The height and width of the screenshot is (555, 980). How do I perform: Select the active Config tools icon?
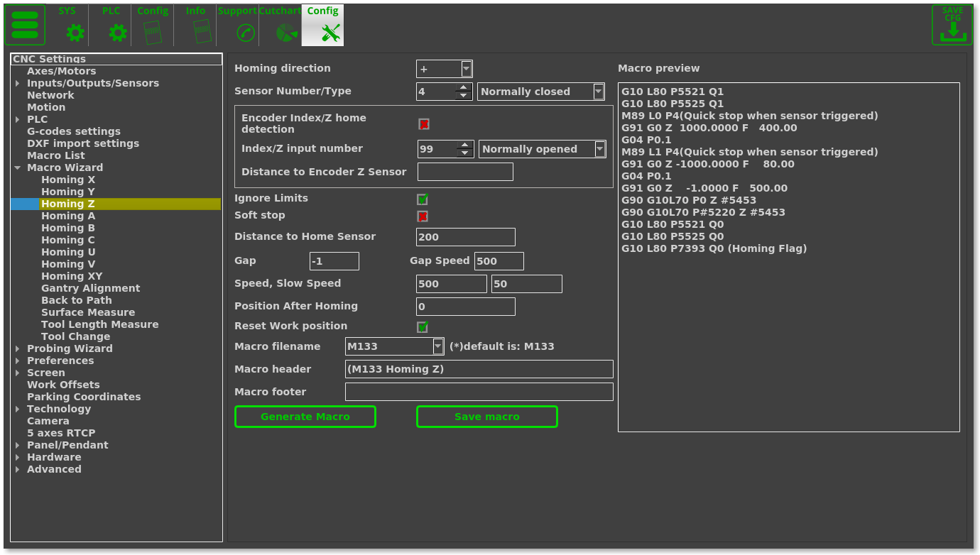pyautogui.click(x=330, y=32)
